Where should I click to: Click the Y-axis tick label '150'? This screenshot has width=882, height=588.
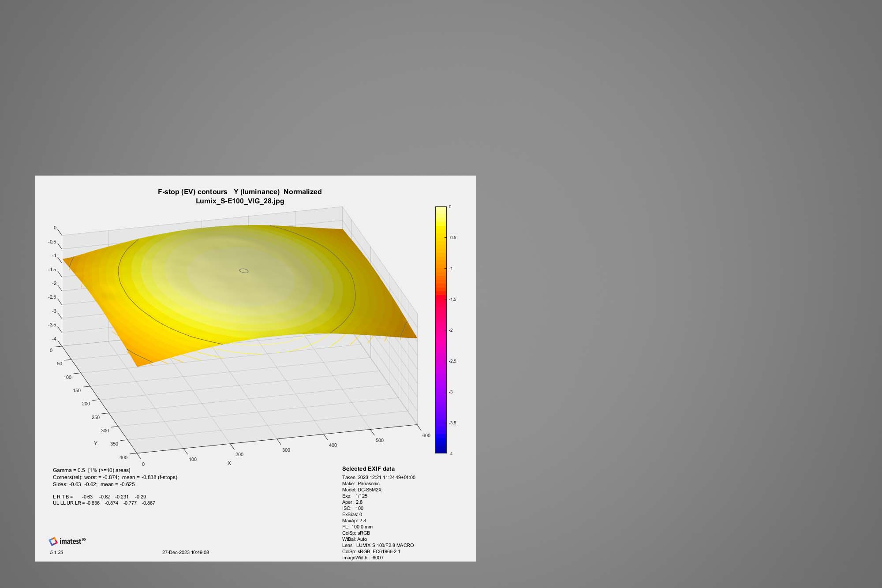click(x=77, y=390)
